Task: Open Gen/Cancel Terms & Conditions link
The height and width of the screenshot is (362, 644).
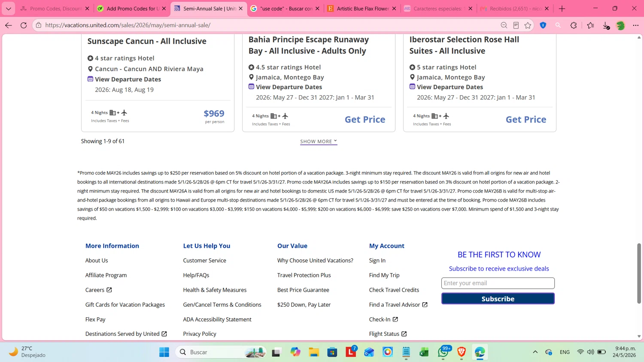Action: [x=222, y=305]
